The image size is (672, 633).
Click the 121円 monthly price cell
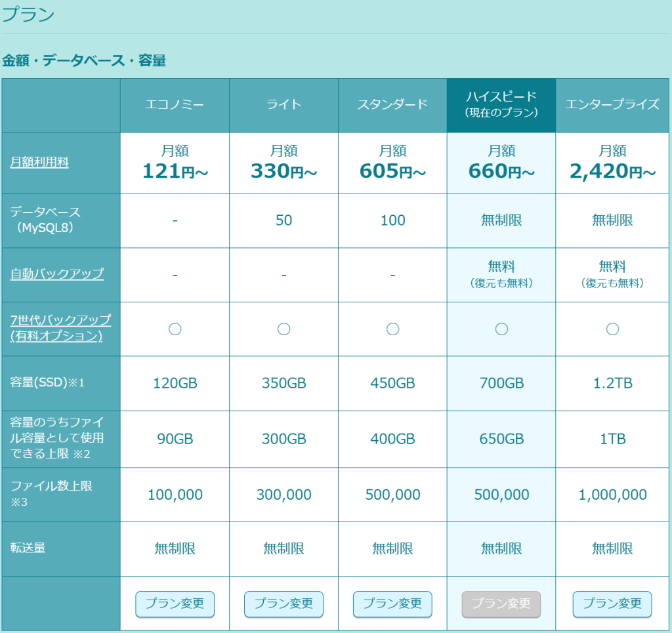tap(175, 171)
